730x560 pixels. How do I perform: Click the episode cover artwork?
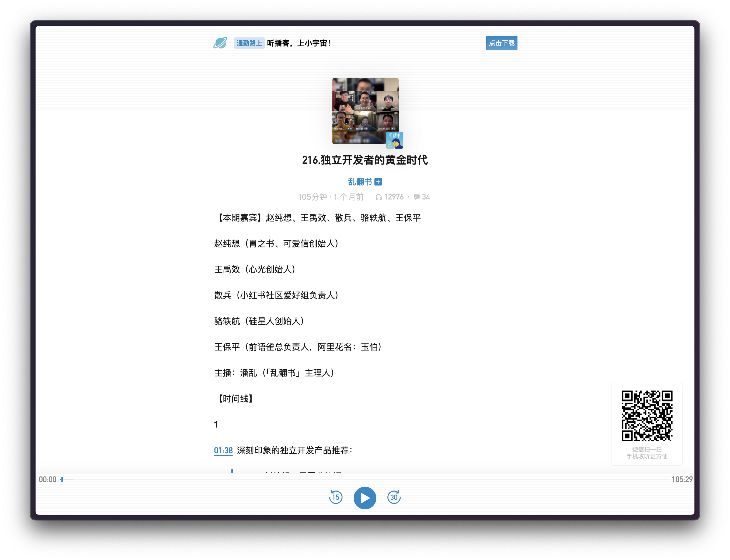point(365,111)
